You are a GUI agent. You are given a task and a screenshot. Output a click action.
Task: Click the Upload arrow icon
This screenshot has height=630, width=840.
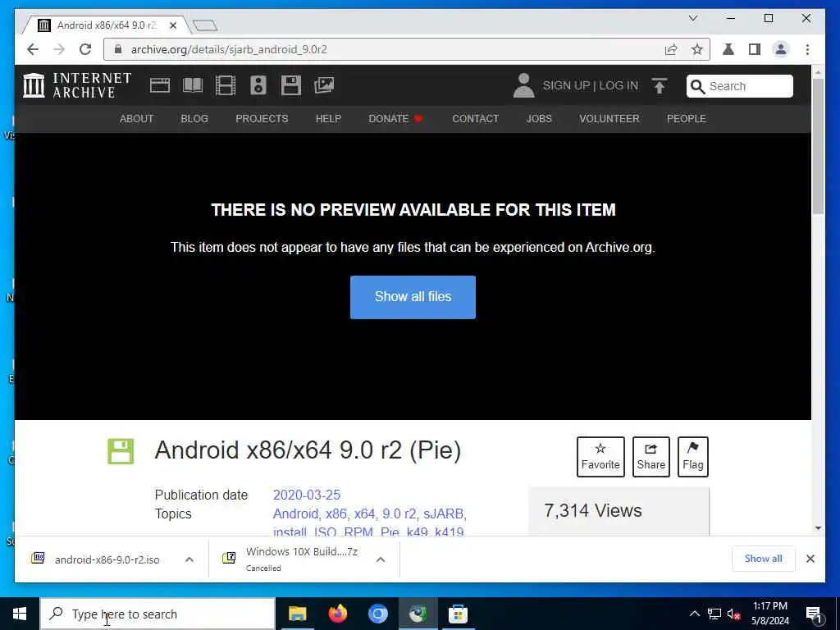660,85
